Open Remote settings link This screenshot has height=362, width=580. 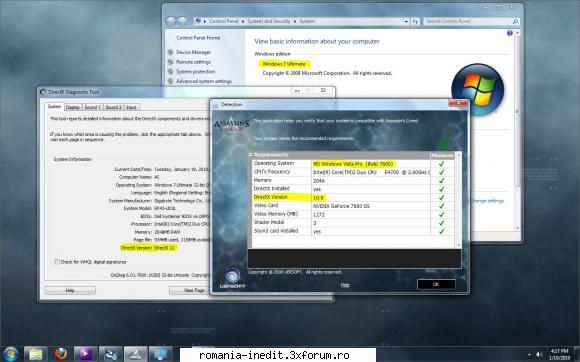point(193,62)
